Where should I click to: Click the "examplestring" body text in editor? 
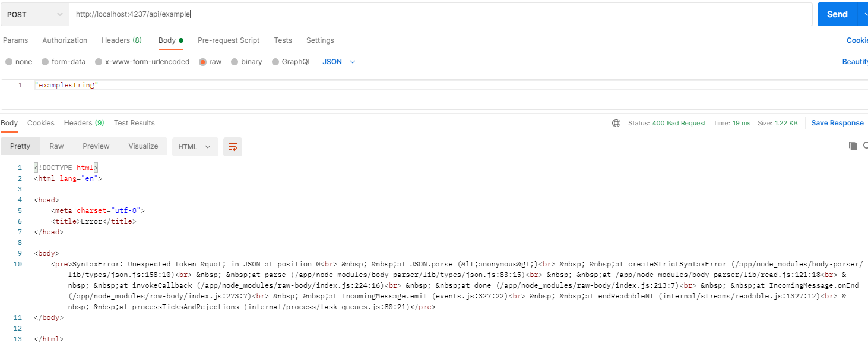tap(66, 85)
